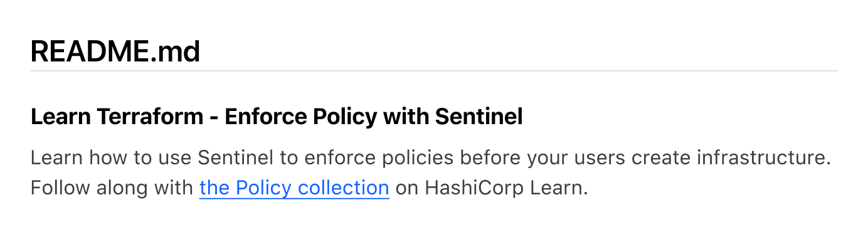Click the HashiCorp Learn text
The height and width of the screenshot is (232, 868).
pos(507,188)
